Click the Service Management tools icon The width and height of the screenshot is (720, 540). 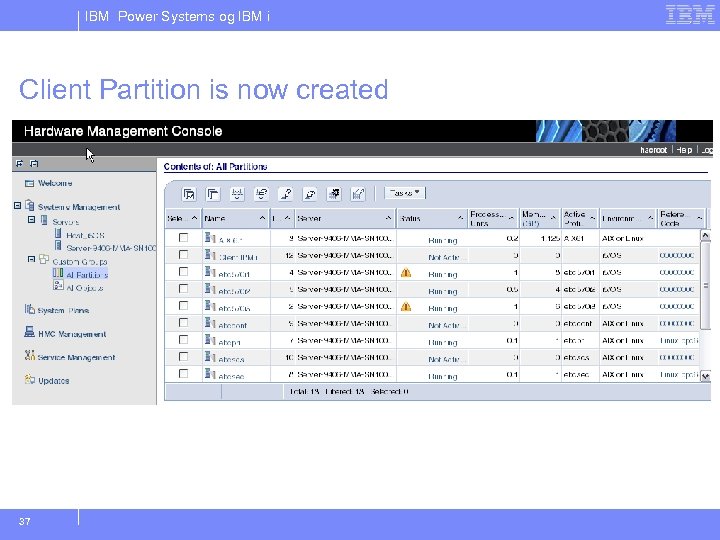tap(30, 355)
